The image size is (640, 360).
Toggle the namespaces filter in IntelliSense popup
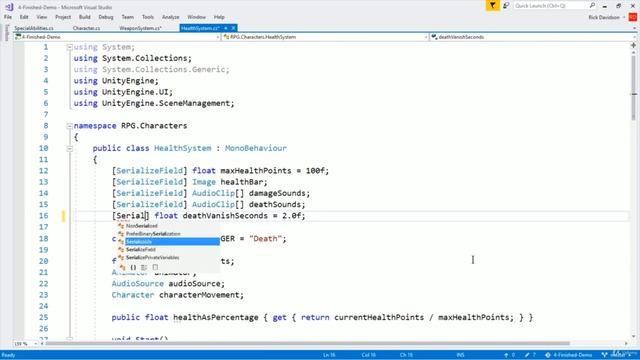coord(133,268)
